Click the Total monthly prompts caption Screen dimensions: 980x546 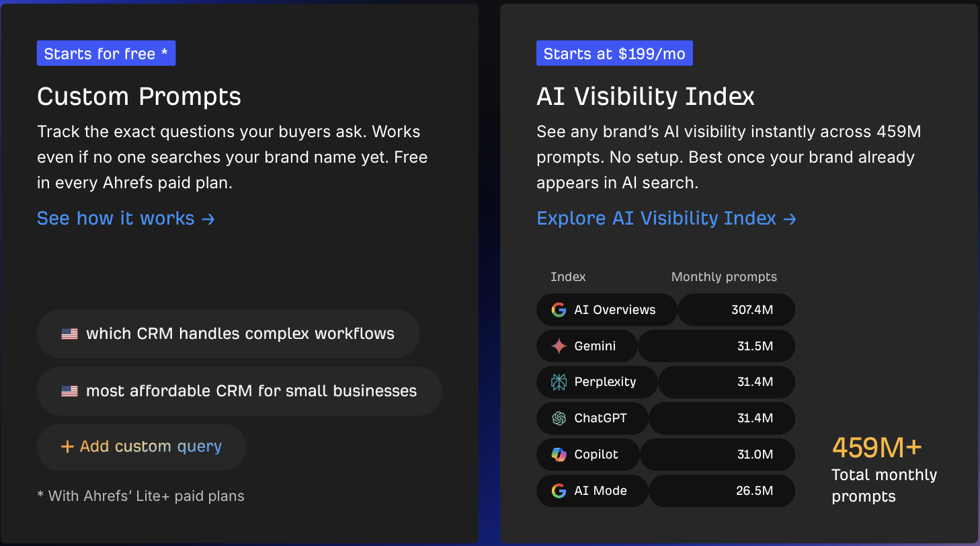click(884, 485)
